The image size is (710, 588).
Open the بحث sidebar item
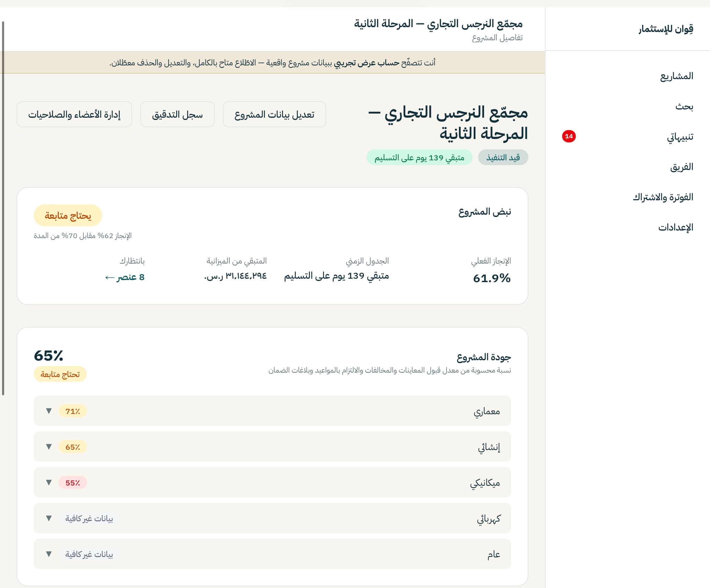pos(684,106)
